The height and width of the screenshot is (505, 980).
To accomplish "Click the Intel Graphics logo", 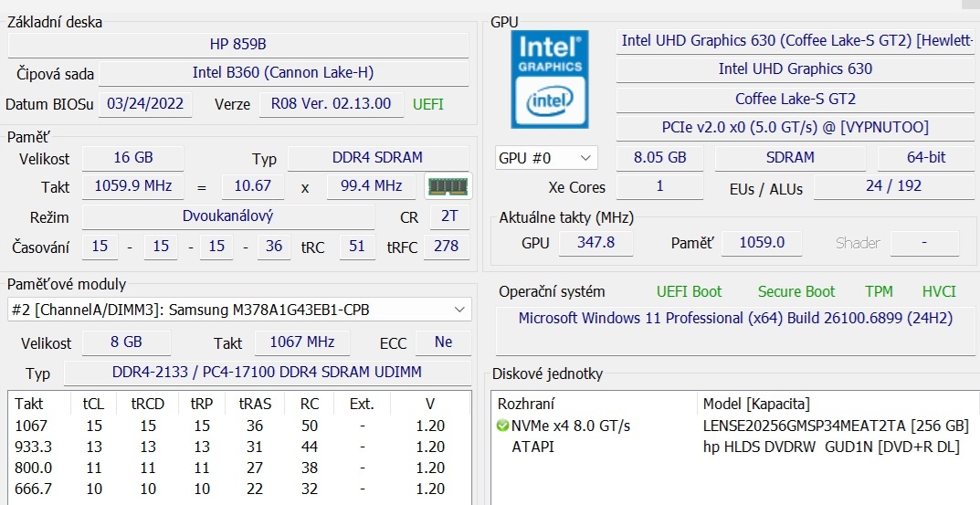I will coord(549,79).
